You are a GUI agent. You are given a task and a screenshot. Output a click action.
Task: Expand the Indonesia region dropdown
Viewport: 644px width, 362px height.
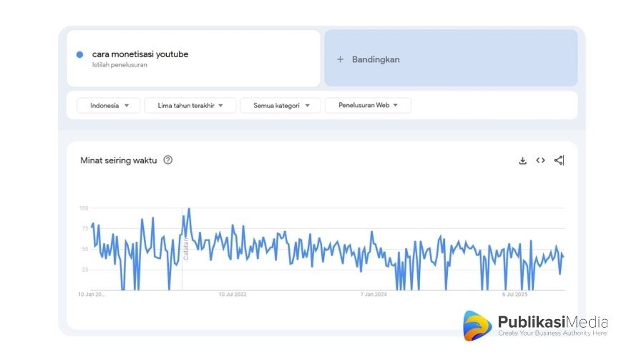(109, 106)
